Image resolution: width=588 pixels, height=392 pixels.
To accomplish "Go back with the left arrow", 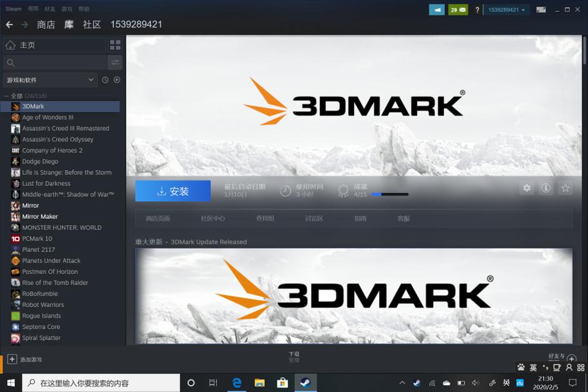I will tap(9, 25).
